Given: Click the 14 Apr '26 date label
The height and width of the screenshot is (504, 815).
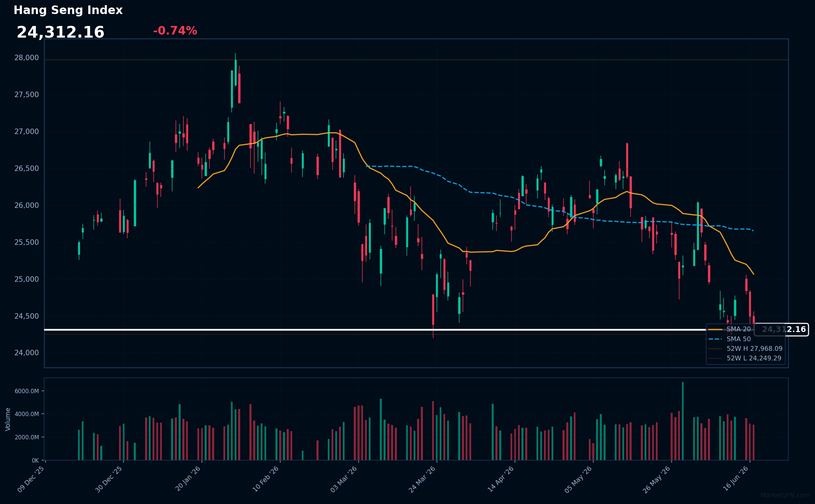Looking at the screenshot, I should [501, 479].
